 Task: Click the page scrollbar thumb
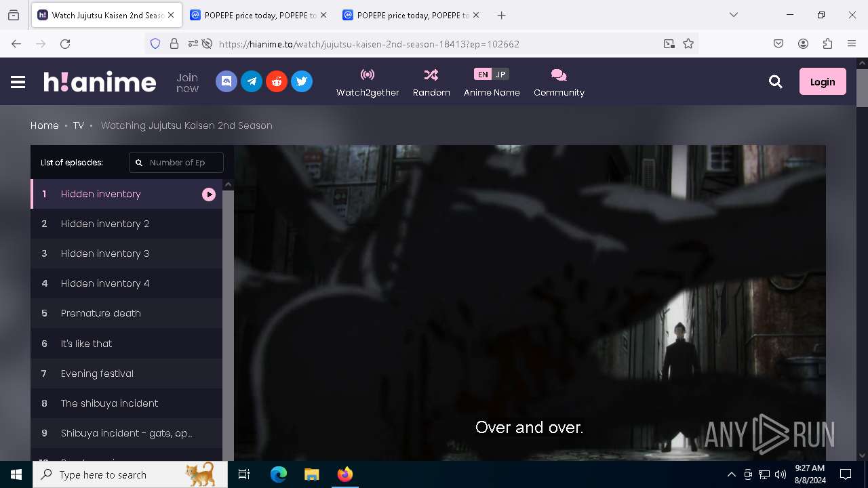(x=862, y=88)
